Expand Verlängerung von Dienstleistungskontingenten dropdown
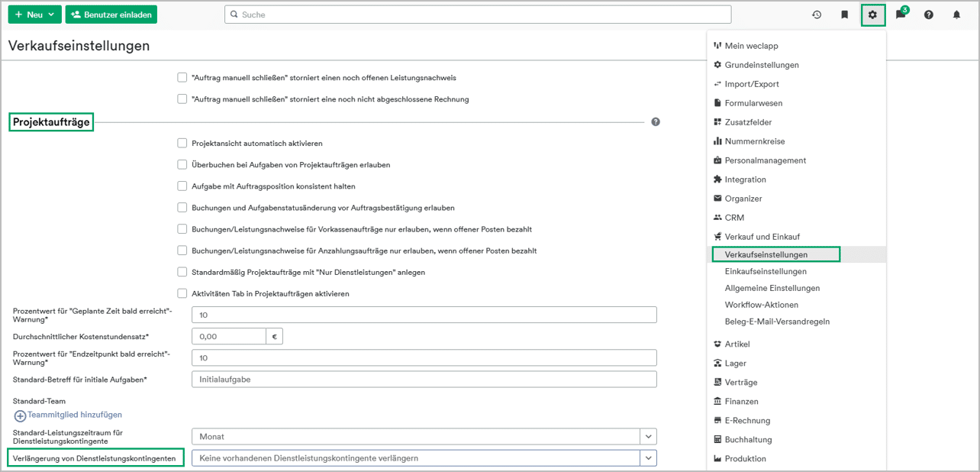This screenshot has height=472, width=980. pyautogui.click(x=648, y=458)
